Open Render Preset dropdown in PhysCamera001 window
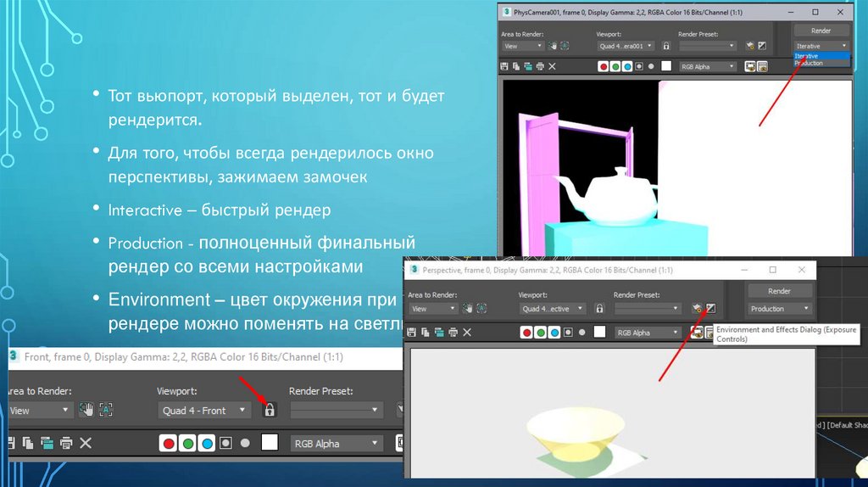 708,46
